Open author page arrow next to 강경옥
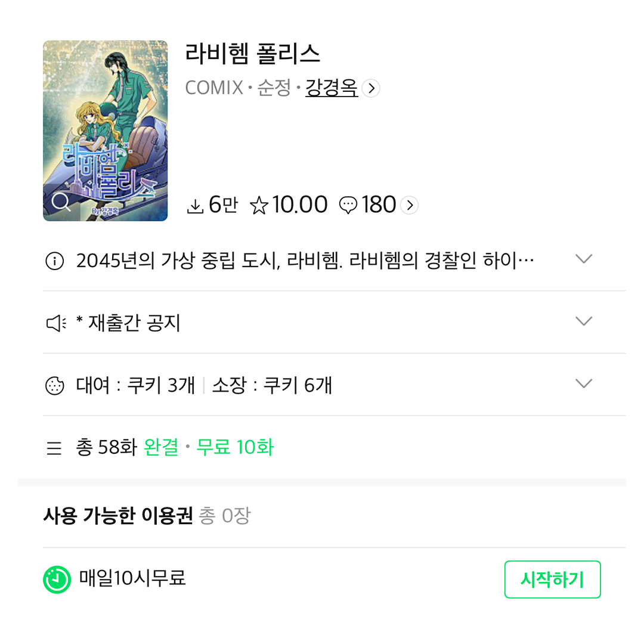Screen dimensions: 644x644 click(371, 88)
